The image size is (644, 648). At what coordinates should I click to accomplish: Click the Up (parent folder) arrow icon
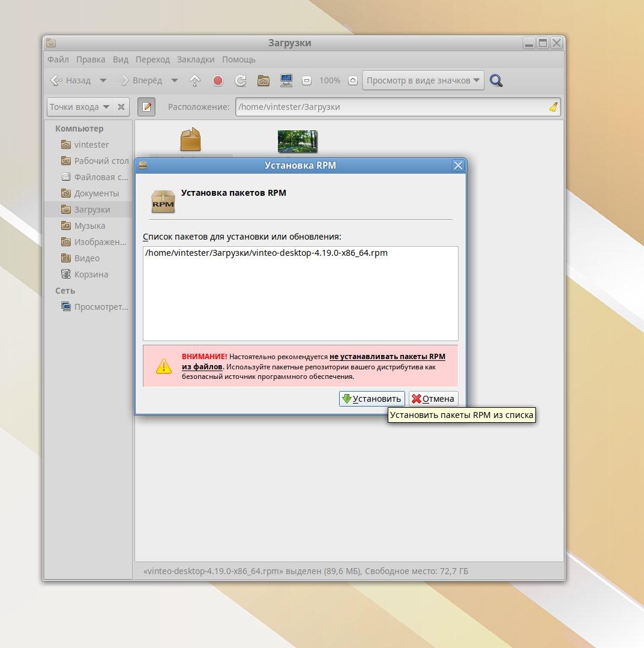pyautogui.click(x=194, y=80)
